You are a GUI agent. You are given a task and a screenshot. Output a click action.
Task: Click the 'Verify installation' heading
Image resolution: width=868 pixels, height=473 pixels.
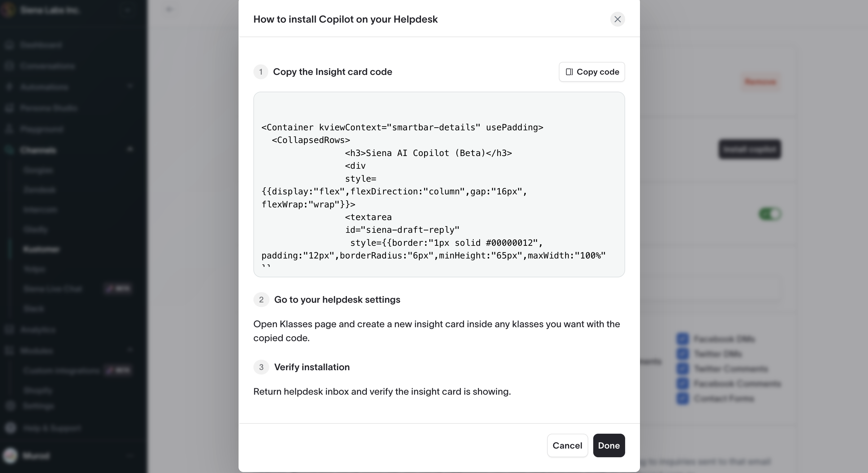[312, 367]
